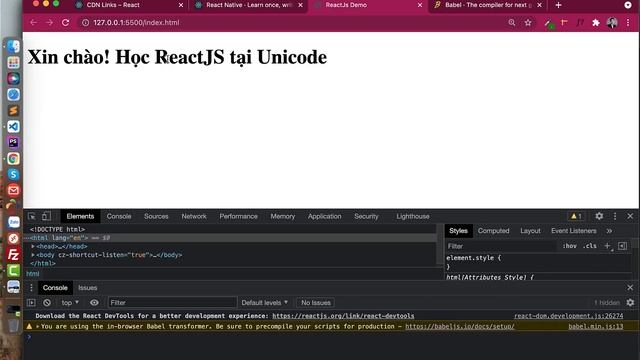The image size is (640, 360).
Task: Open Visual Studio Code from the dock
Action: tap(13, 127)
